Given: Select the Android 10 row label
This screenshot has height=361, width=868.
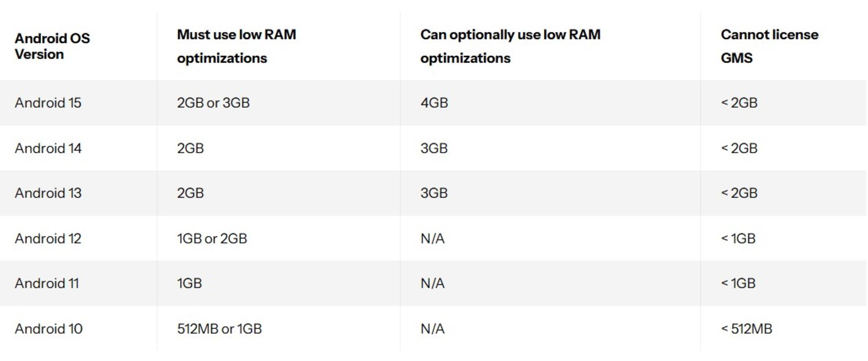Looking at the screenshot, I should 48,328.
